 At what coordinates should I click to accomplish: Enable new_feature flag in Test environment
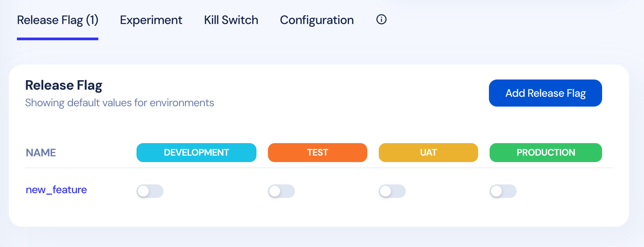tap(281, 191)
